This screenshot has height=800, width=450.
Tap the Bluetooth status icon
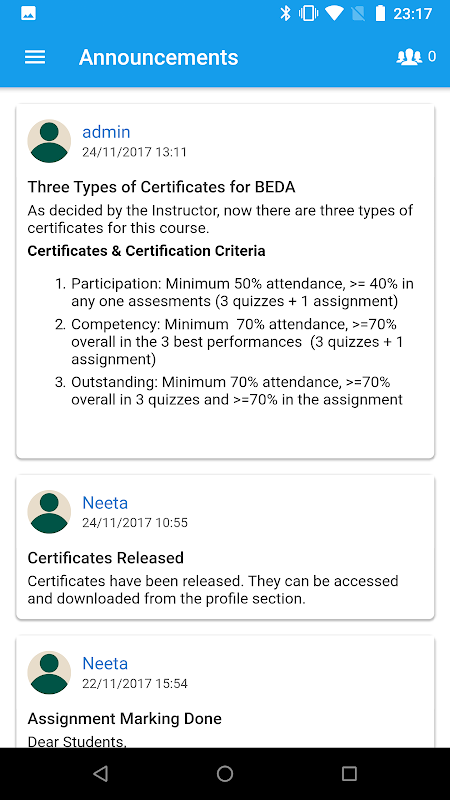(285, 13)
